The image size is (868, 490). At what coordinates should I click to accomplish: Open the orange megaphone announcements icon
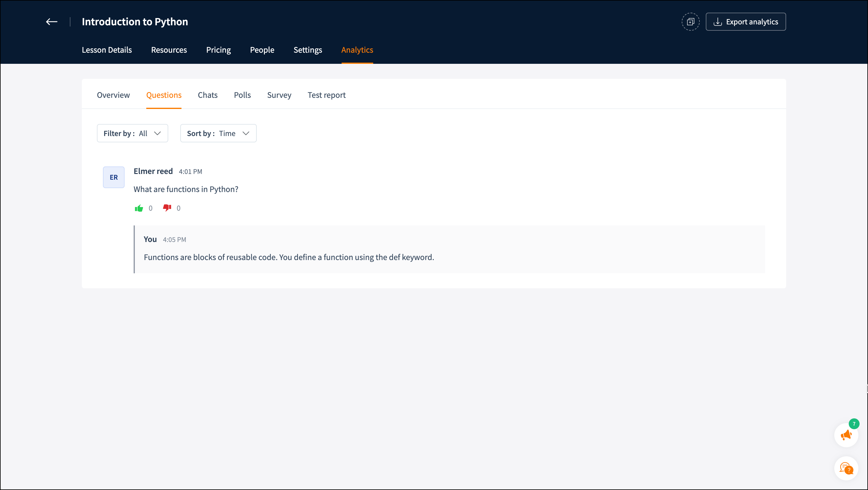pyautogui.click(x=846, y=435)
